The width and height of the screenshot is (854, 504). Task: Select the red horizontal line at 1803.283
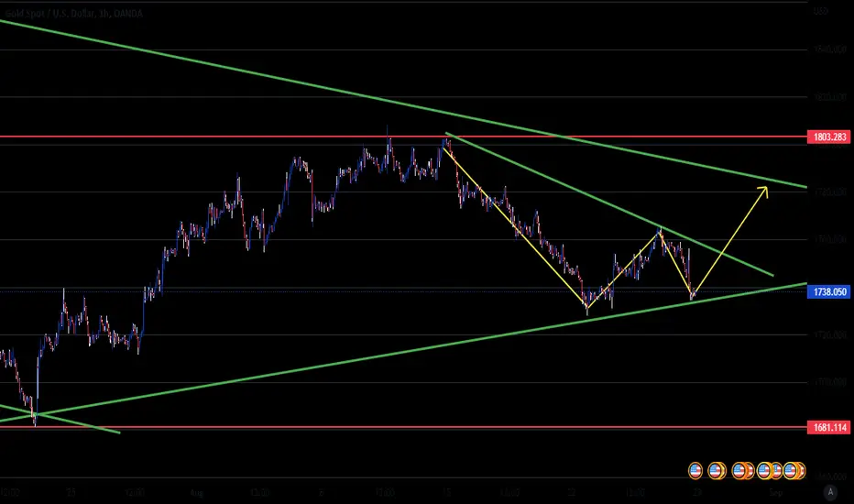pos(403,137)
